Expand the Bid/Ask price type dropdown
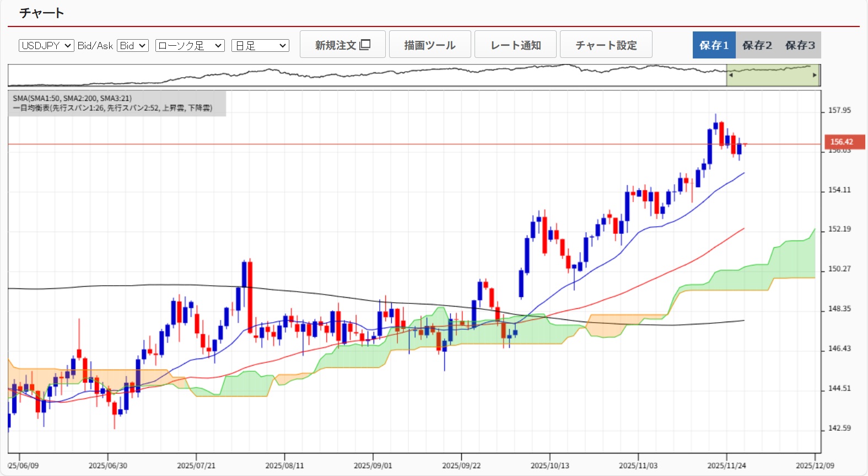 133,46
